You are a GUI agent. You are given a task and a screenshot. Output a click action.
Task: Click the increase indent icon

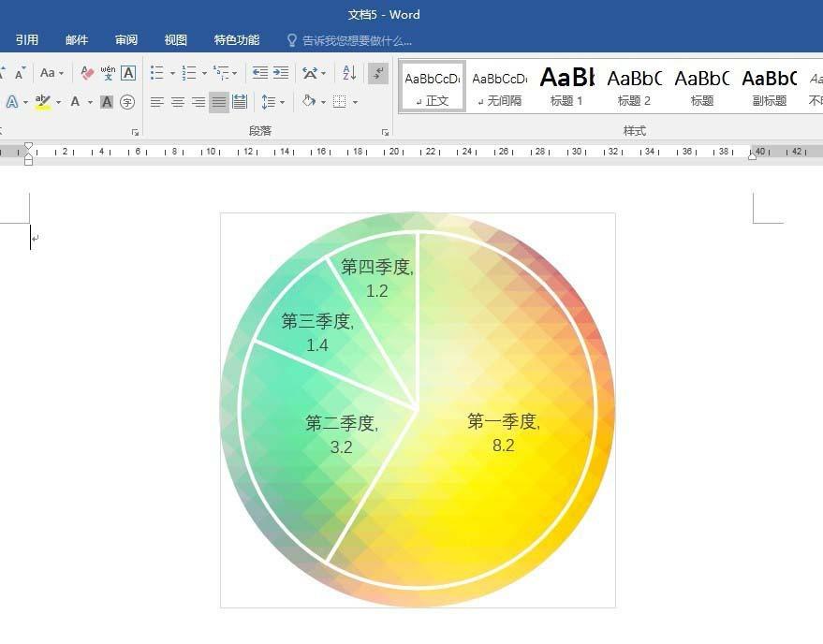pyautogui.click(x=279, y=73)
